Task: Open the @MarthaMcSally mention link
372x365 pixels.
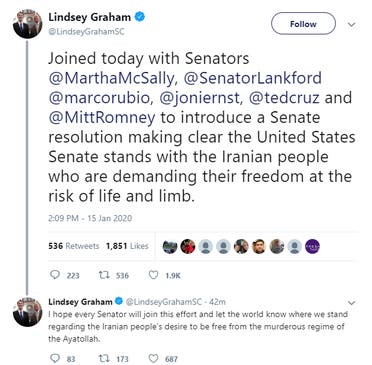Action: pos(111,78)
